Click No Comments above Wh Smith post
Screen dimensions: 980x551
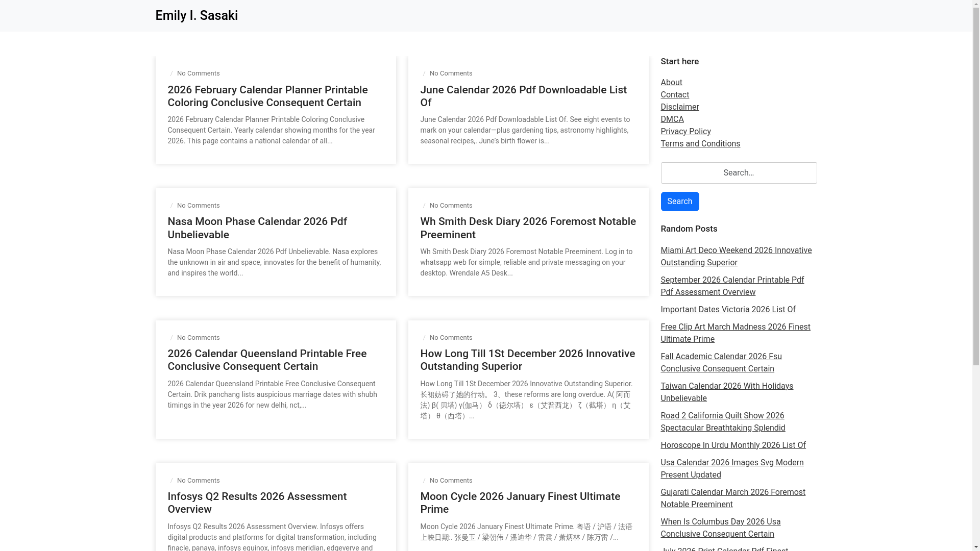click(x=451, y=205)
